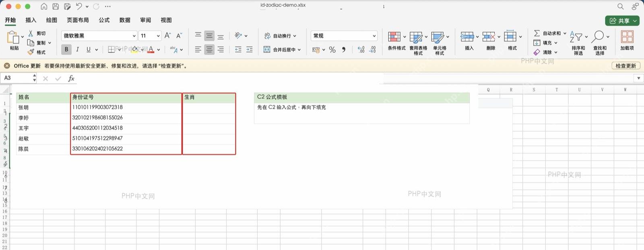Toggle Bold formatting
644x250 pixels.
(66, 50)
